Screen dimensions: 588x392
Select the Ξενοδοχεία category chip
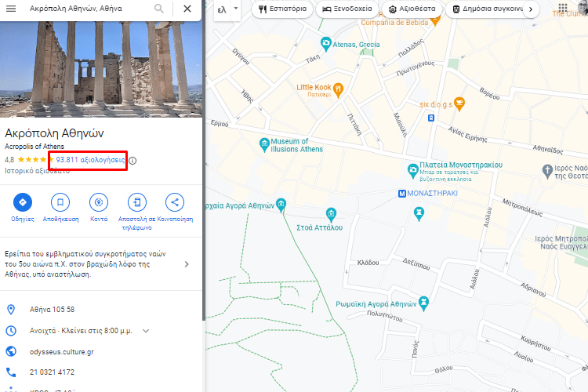click(347, 9)
